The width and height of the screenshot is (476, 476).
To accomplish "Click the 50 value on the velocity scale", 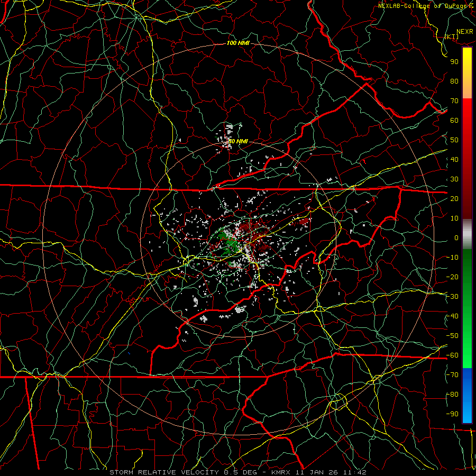I will click(454, 140).
